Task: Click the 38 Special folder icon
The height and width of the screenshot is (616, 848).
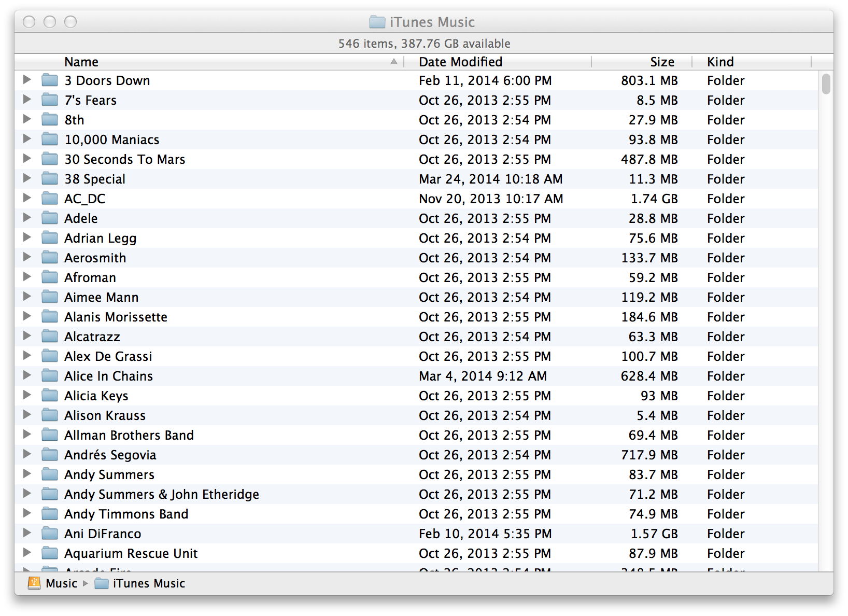Action: click(50, 179)
